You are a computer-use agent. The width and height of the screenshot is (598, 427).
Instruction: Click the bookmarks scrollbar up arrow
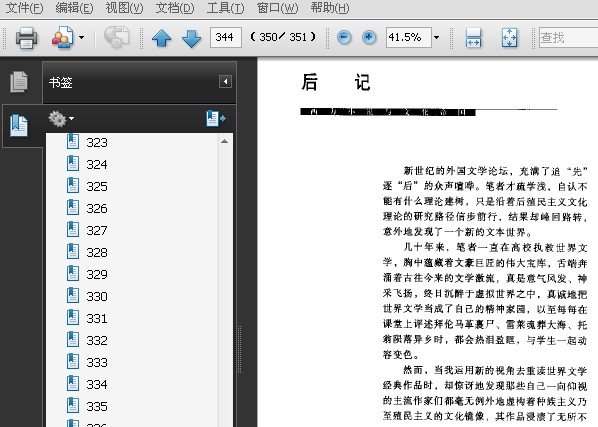coord(225,141)
